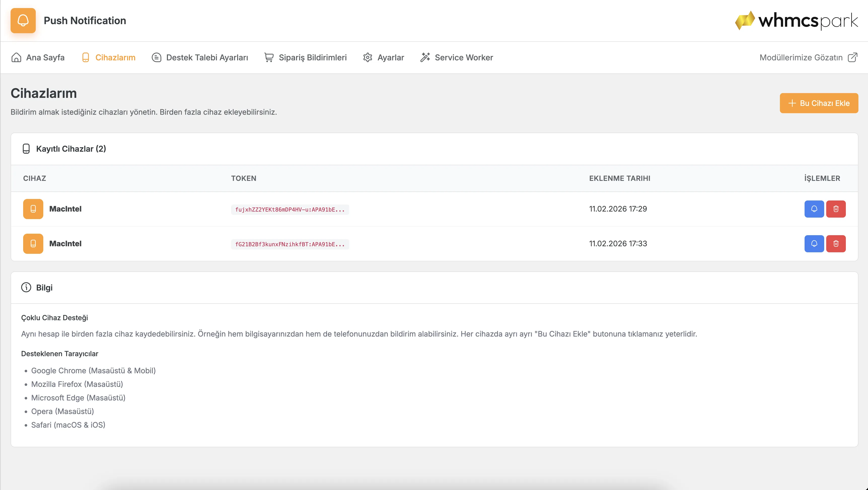Click the date 11.02.2026 17:33

[618, 243]
